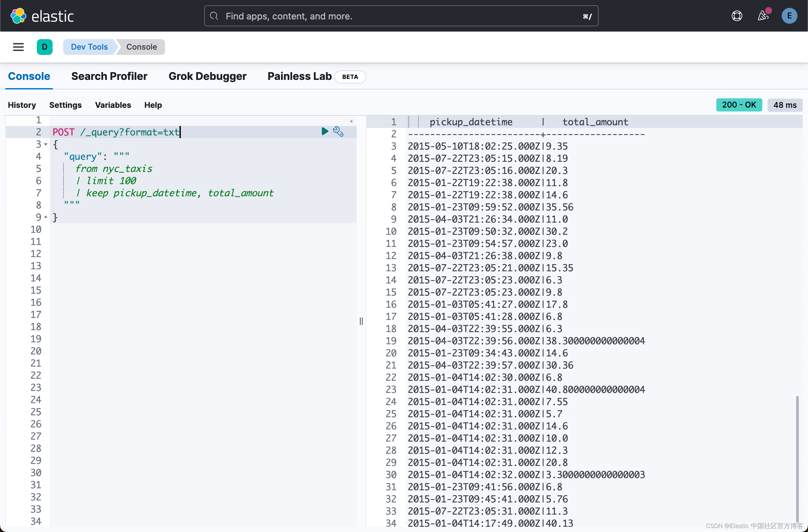Image resolution: width=808 pixels, height=532 pixels.
Task: Open request options via the wrench icon
Action: coord(339,132)
